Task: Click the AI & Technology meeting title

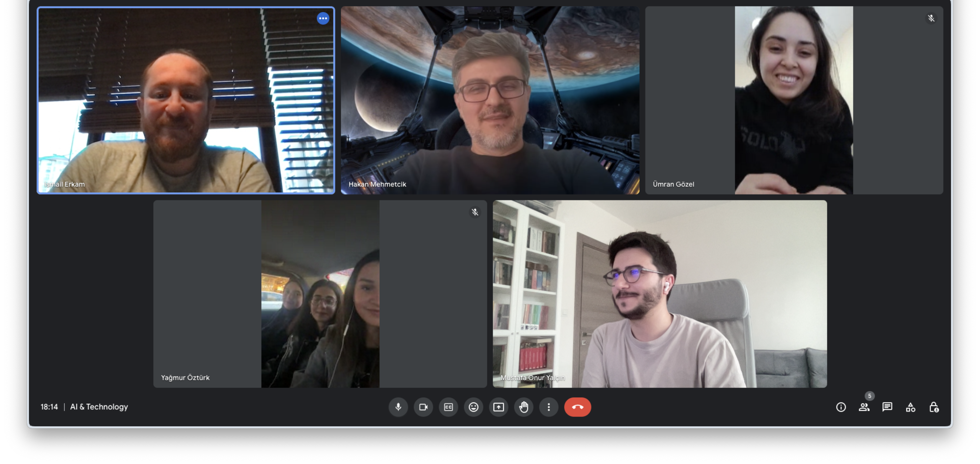Action: (99, 407)
